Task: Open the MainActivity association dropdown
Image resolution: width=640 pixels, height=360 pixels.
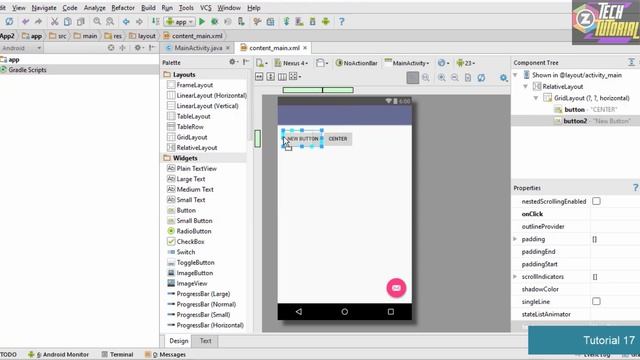Action: tap(407, 63)
